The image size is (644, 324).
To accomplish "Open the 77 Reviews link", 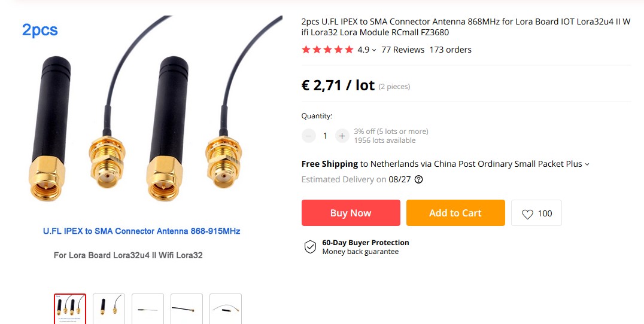I will pos(403,50).
